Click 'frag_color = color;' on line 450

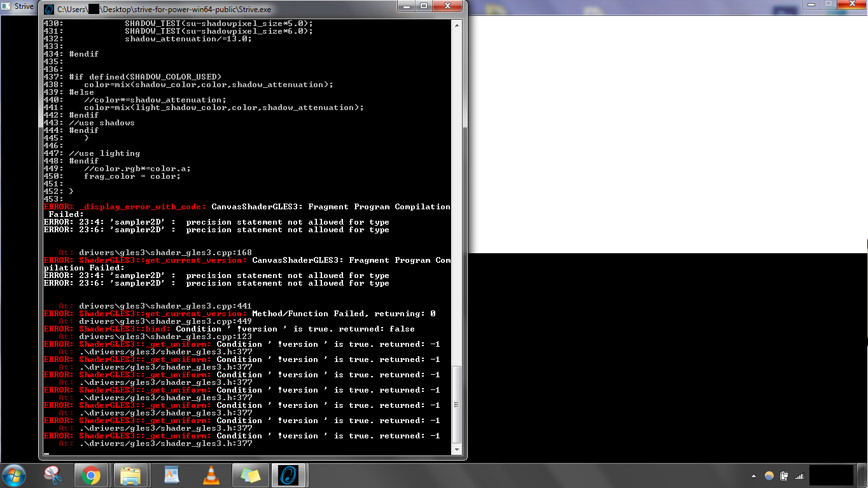[132, 176]
